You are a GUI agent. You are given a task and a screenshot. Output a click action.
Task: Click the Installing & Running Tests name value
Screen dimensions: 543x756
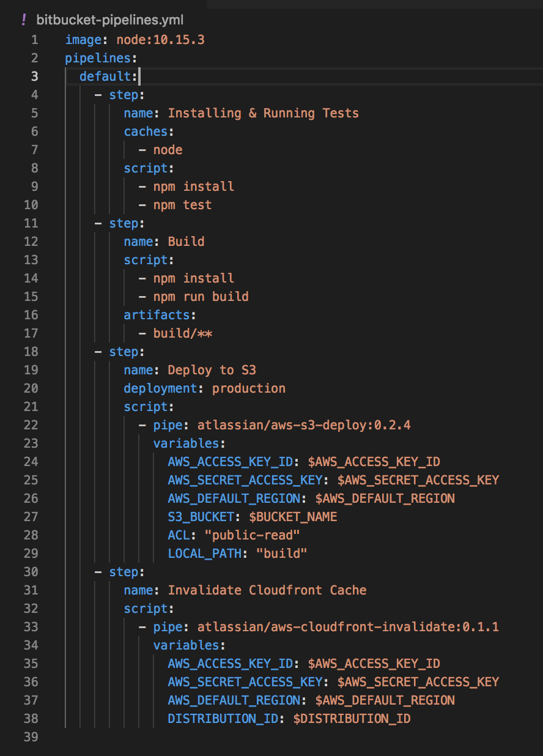pos(264,113)
